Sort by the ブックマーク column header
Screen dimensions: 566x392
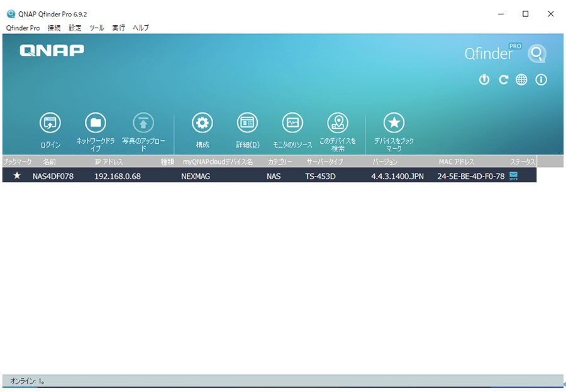click(17, 162)
